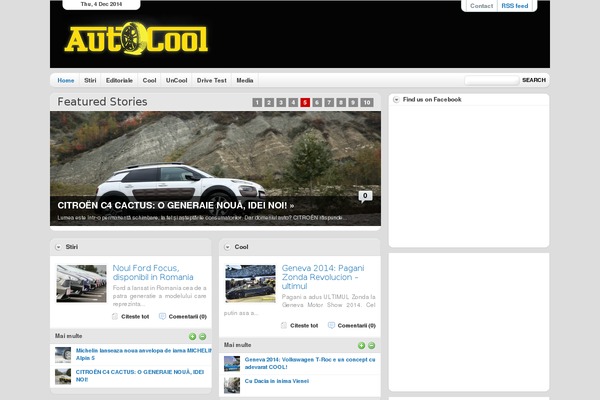
Task: Click the Citroën C4 Cactus thumbnail in the Stiri list
Action: (x=63, y=376)
